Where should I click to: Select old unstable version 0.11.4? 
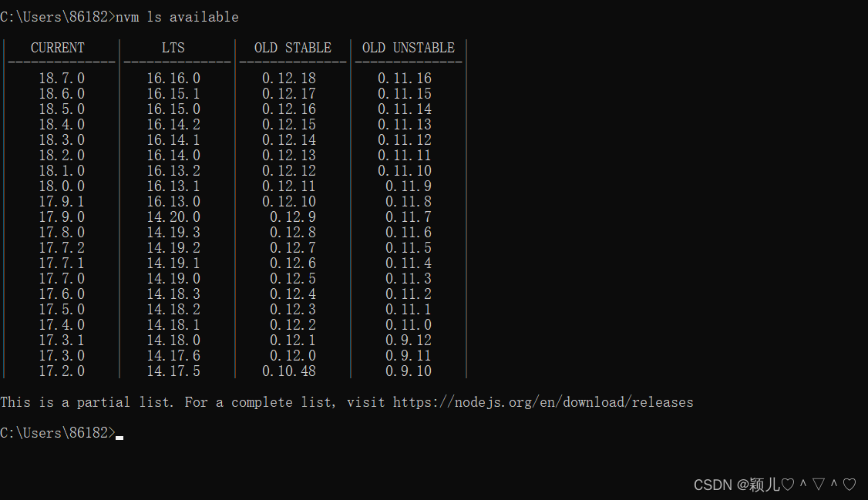[409, 263]
